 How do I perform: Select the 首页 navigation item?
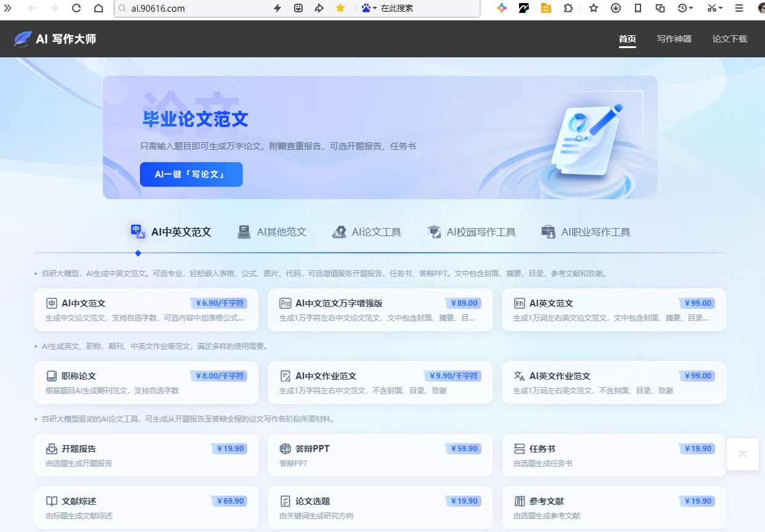628,39
